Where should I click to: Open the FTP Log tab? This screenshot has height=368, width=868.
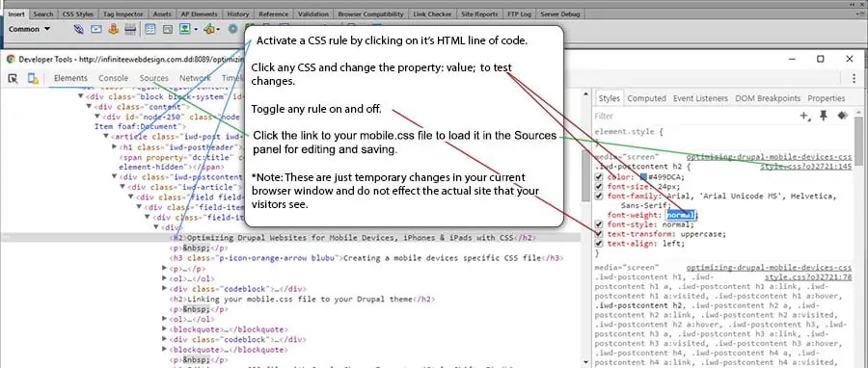518,13
